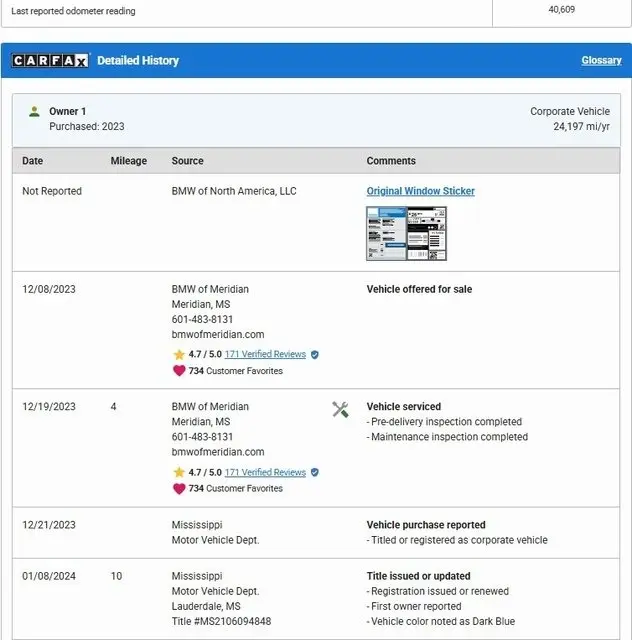Click the verified badge beside reviews in the 12/08/2023 entry
Image resolution: width=632 pixels, height=640 pixels.
coord(315,355)
